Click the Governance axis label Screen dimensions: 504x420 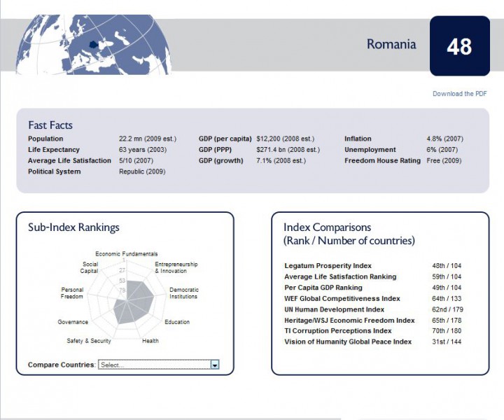(73, 322)
